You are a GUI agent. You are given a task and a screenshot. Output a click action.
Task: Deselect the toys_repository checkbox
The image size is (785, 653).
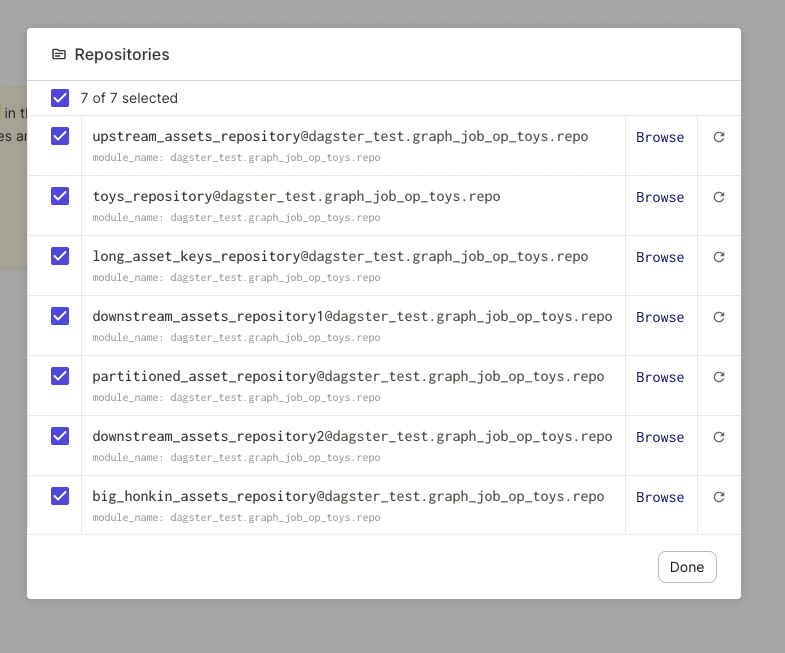point(60,196)
